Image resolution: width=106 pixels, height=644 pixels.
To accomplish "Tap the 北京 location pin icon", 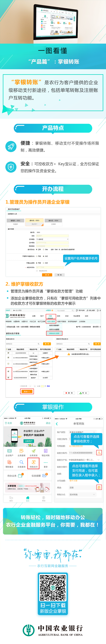I will click(6, 423).
